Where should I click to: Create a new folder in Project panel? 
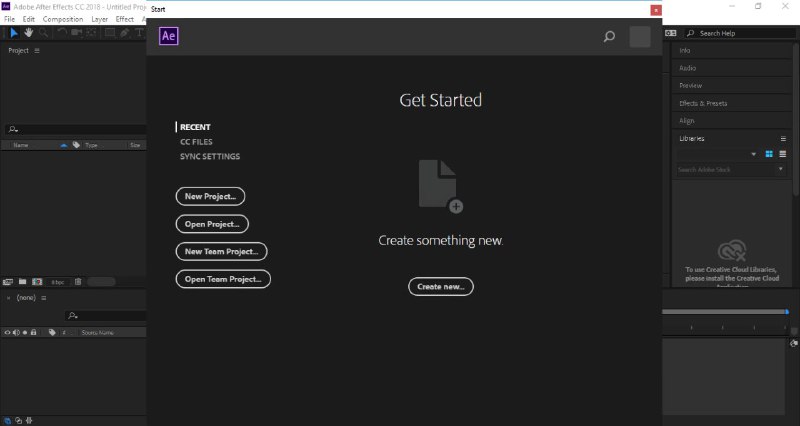pyautogui.click(x=22, y=282)
